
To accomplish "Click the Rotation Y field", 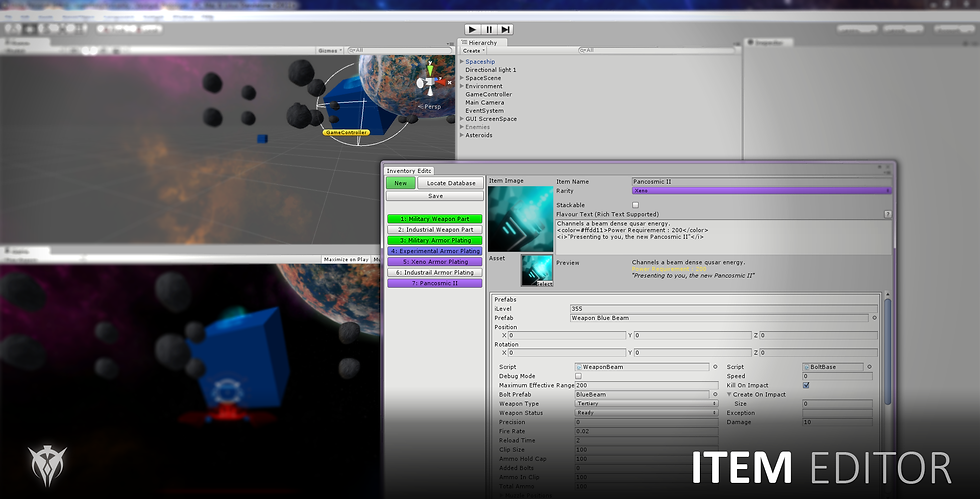I will [693, 353].
